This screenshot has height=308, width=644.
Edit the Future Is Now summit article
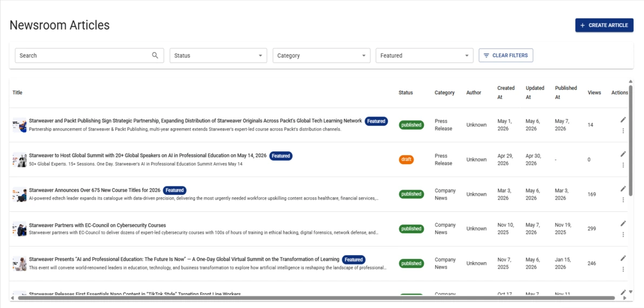tap(623, 258)
